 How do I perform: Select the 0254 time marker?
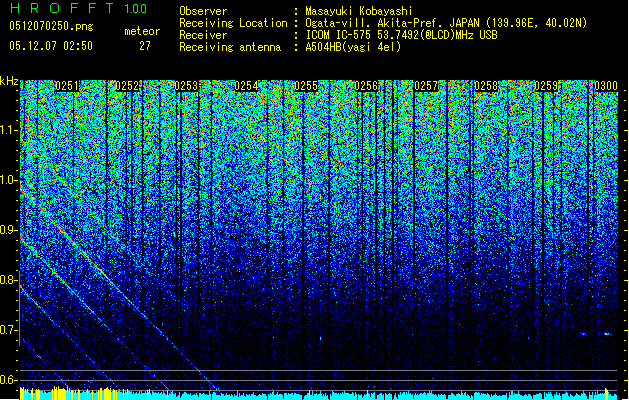click(x=246, y=86)
